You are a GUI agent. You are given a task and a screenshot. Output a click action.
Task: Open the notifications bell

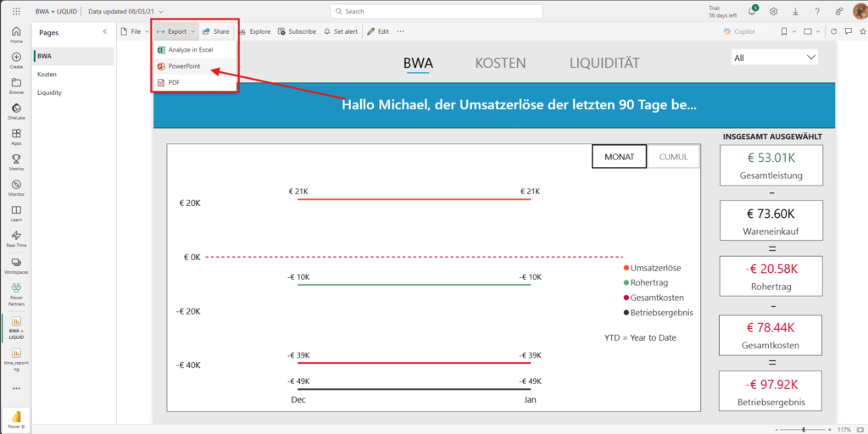[753, 11]
